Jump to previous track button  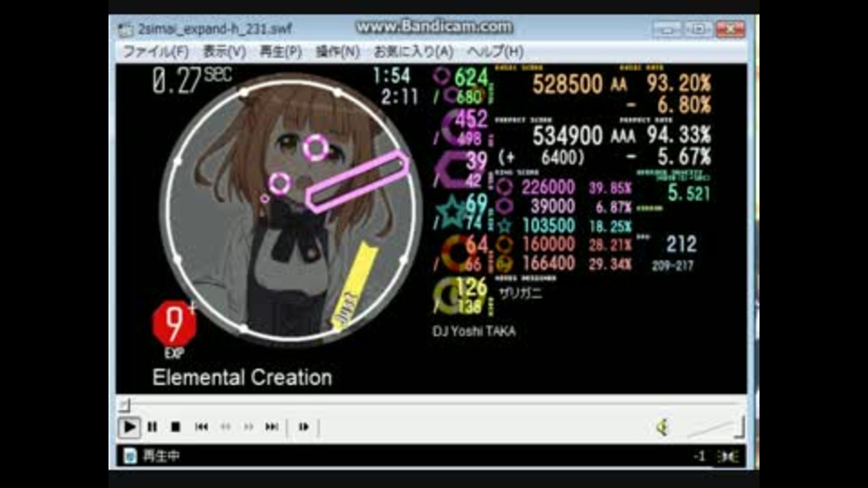click(202, 427)
